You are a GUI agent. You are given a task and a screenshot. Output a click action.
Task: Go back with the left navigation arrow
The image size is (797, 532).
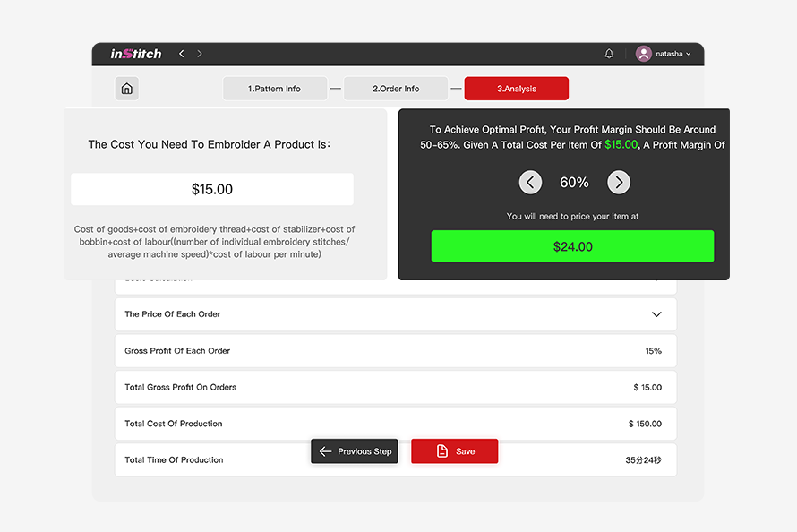pyautogui.click(x=182, y=54)
